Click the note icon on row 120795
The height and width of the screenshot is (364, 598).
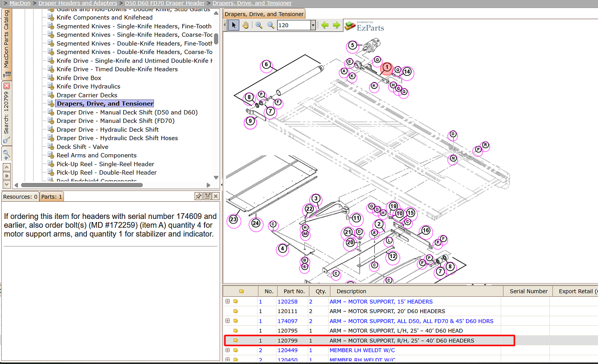coord(236,331)
